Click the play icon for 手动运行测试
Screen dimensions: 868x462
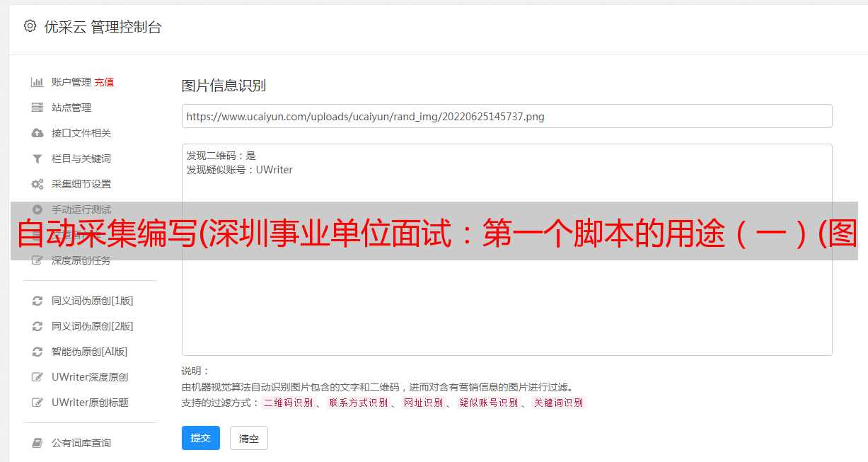click(x=37, y=209)
